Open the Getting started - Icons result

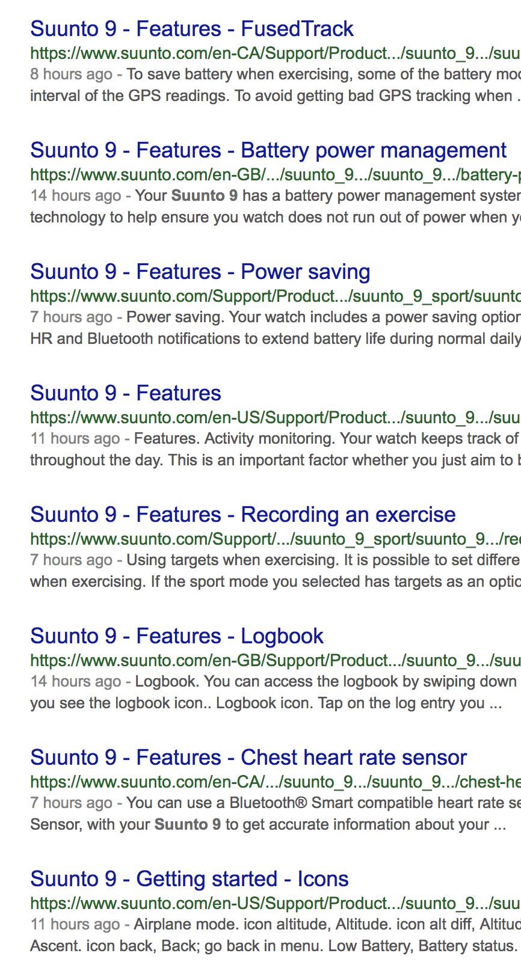[x=189, y=879]
